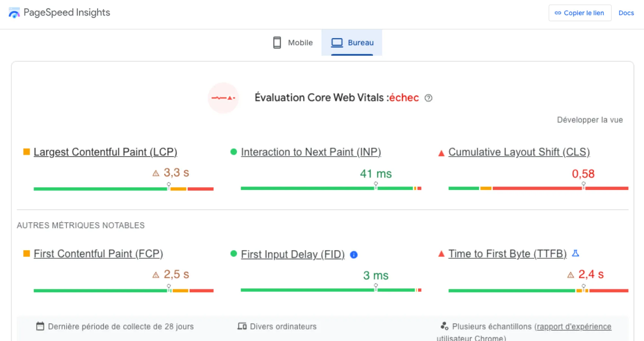This screenshot has height=341, width=644.
Task: Click the FCP distribution bar marker
Action: [x=169, y=288]
